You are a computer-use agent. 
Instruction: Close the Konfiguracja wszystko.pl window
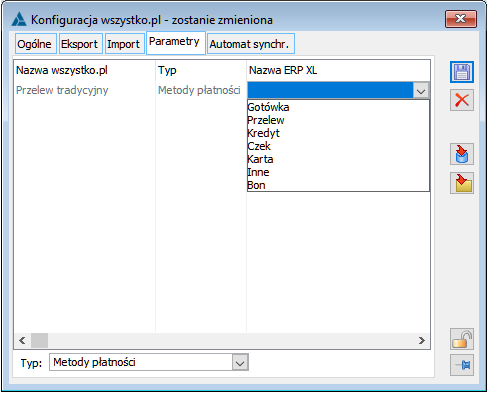pyautogui.click(x=461, y=19)
